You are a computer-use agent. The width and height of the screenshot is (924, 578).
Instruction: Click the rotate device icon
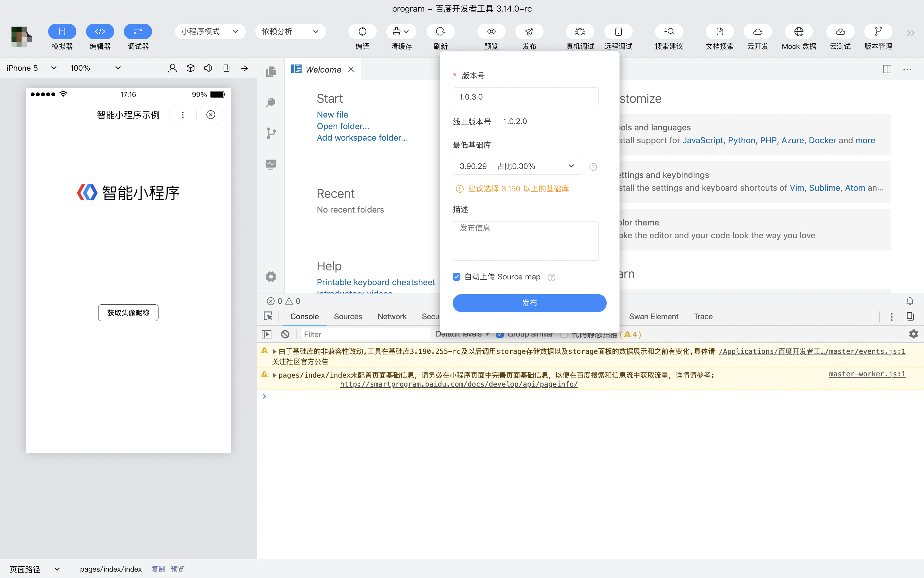tap(227, 68)
